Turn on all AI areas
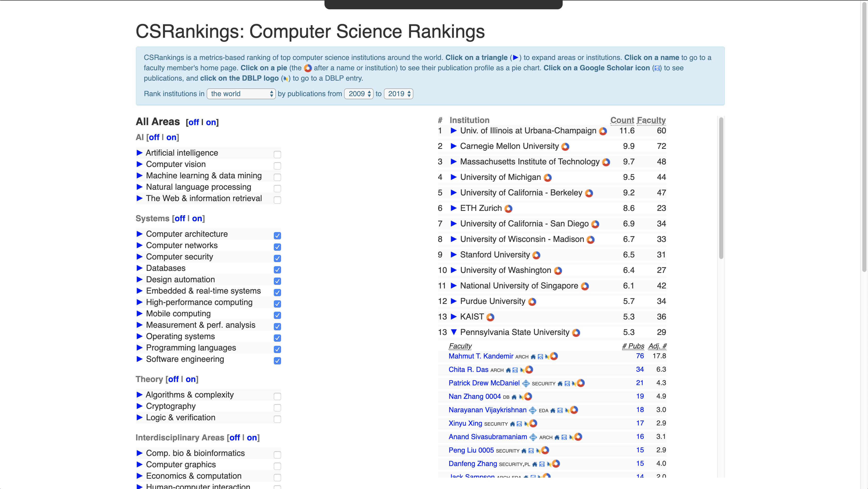This screenshot has height=489, width=868. [171, 137]
